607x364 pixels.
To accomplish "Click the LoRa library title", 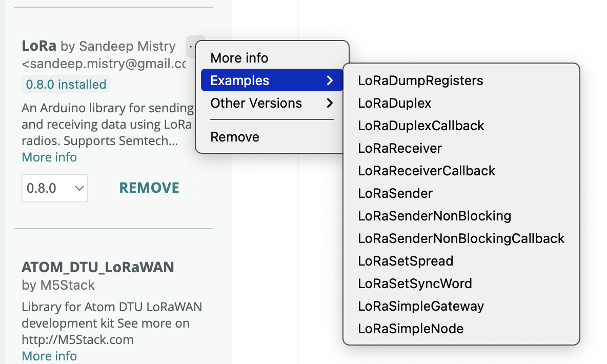I will click(x=39, y=46).
